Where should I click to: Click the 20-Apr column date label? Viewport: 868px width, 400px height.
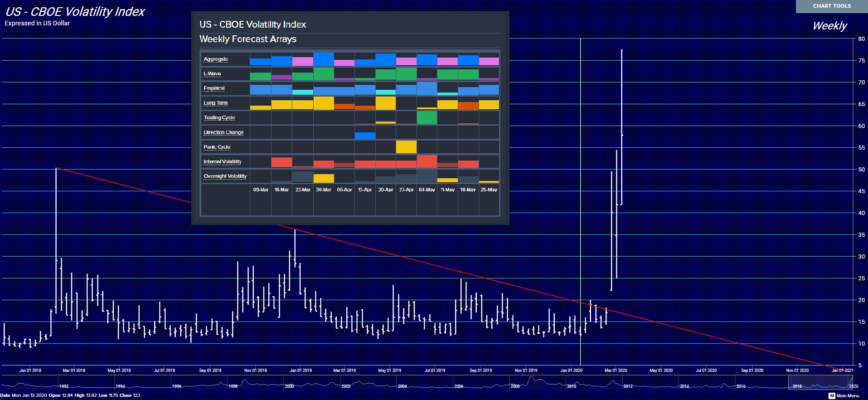coord(386,190)
